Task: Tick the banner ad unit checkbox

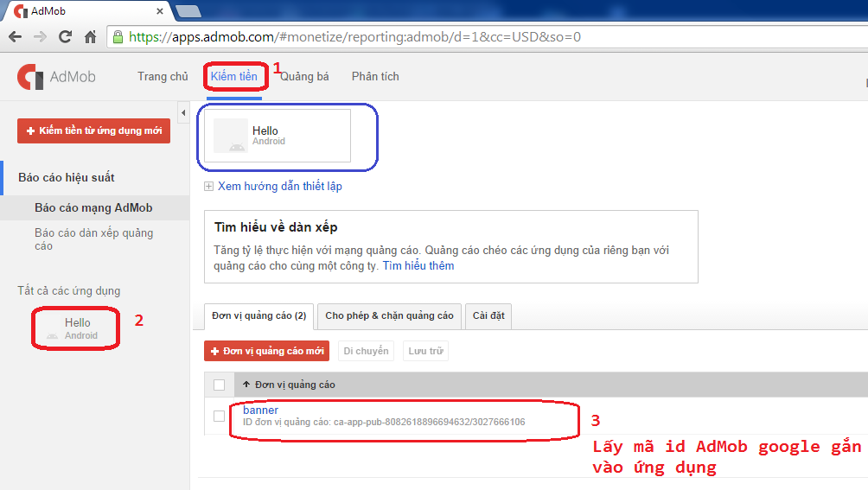Action: pos(220,416)
